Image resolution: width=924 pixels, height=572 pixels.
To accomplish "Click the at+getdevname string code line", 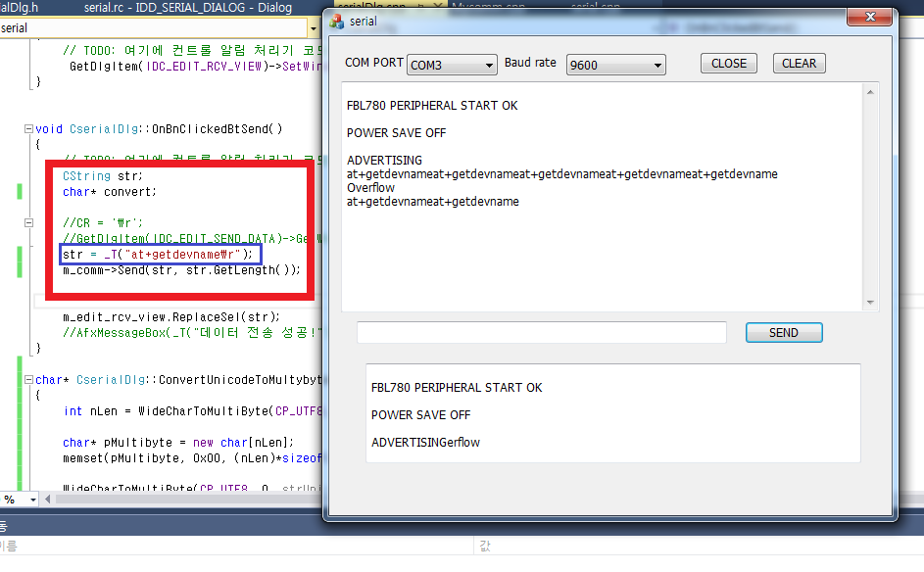I will (159, 255).
